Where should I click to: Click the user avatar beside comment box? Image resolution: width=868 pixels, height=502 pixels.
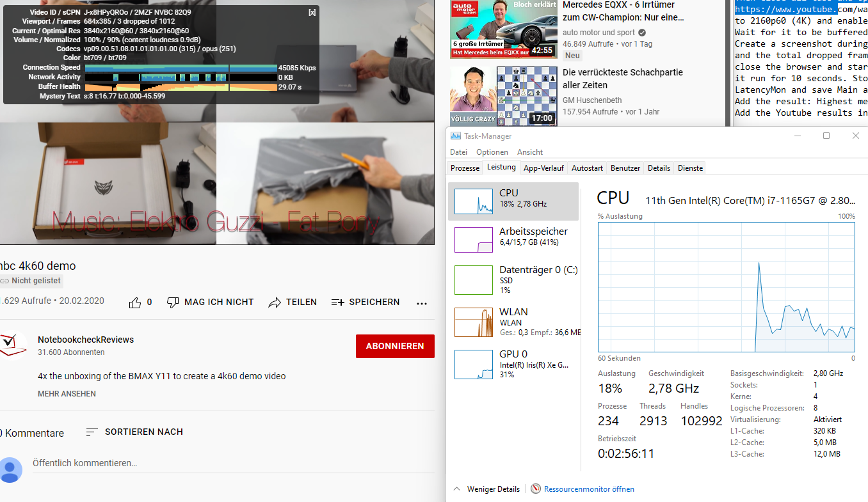[x=10, y=469]
